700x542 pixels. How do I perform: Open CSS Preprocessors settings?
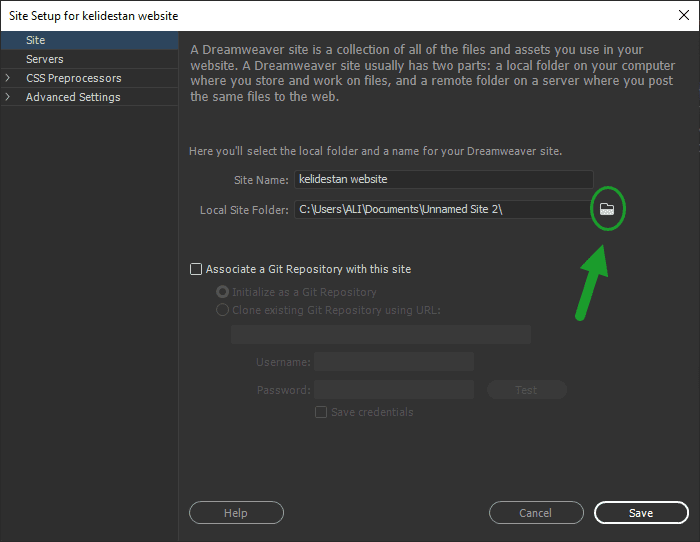tap(89, 78)
